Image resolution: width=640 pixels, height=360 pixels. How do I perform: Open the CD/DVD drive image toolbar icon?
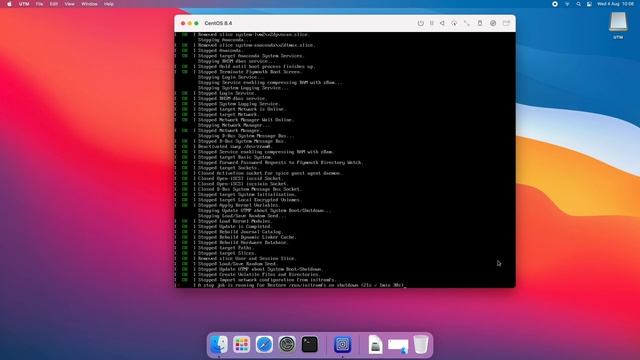(x=493, y=23)
